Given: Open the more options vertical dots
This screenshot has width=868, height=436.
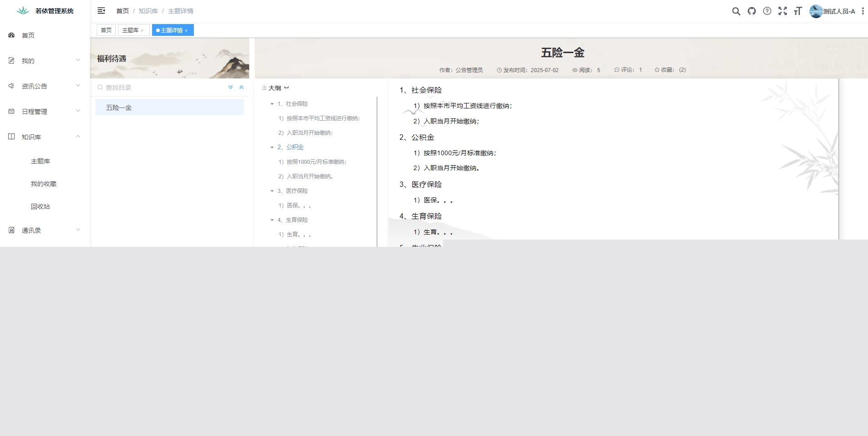Looking at the screenshot, I should [863, 11].
